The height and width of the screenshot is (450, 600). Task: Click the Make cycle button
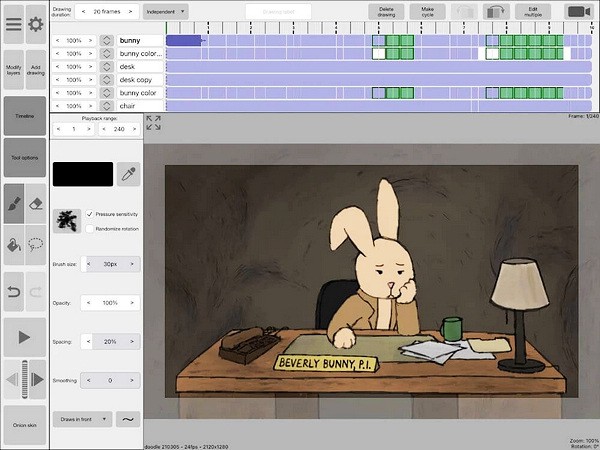click(x=428, y=11)
